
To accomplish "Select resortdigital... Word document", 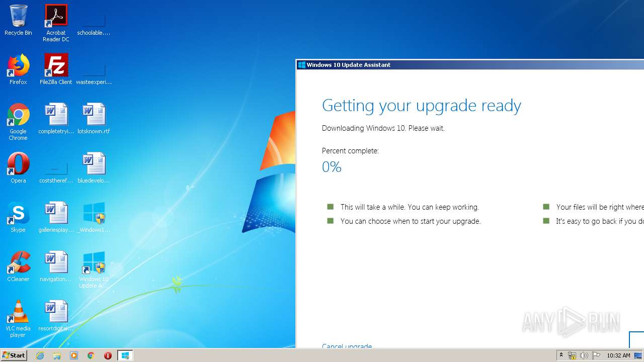I will (56, 316).
